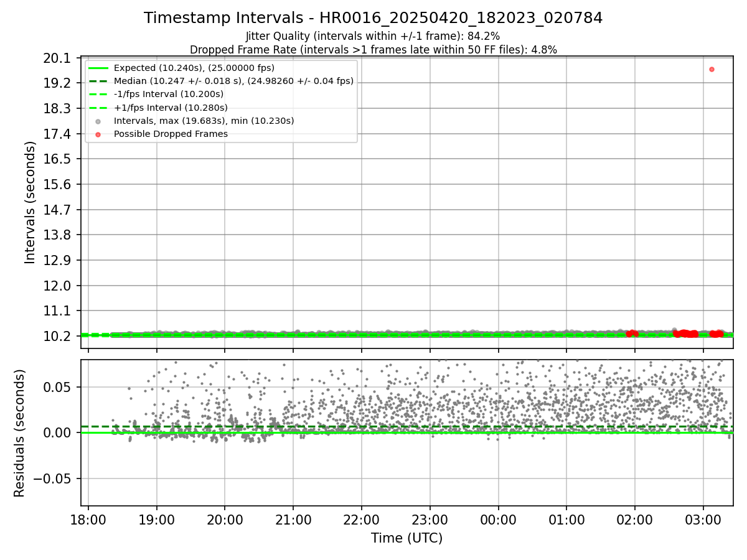Screen dimensions: 747x560
Task: Click the '19.2' y-axis tick label
Action: click(x=57, y=83)
